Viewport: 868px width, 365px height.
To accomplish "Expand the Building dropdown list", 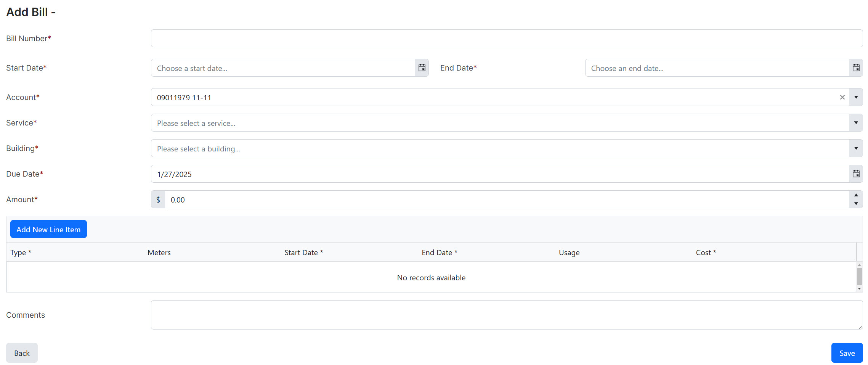I will (x=856, y=148).
